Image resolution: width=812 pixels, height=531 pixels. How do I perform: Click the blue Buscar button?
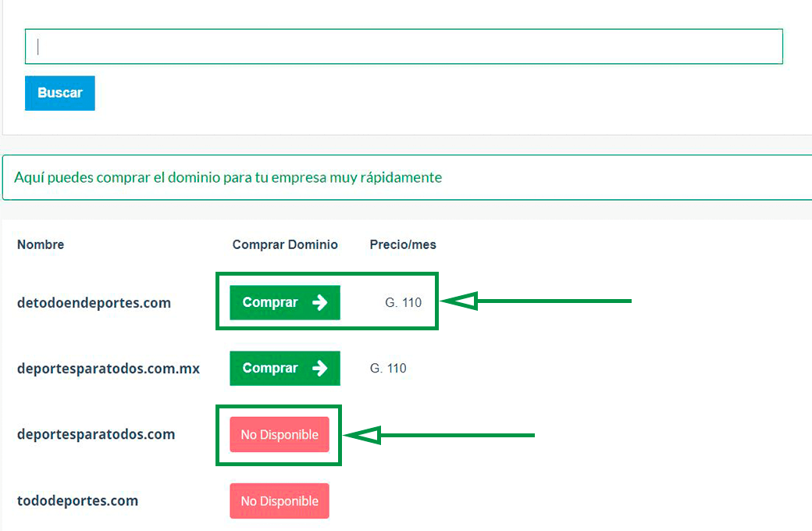(60, 93)
